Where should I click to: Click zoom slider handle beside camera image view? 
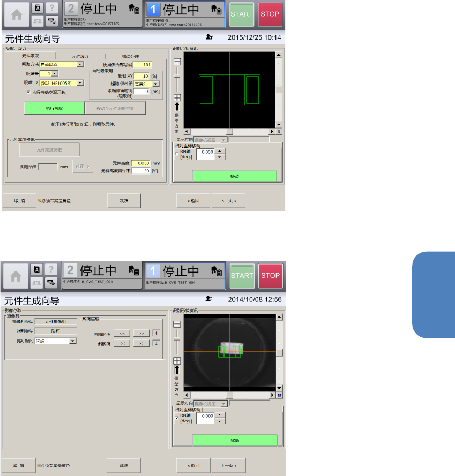click(177, 339)
